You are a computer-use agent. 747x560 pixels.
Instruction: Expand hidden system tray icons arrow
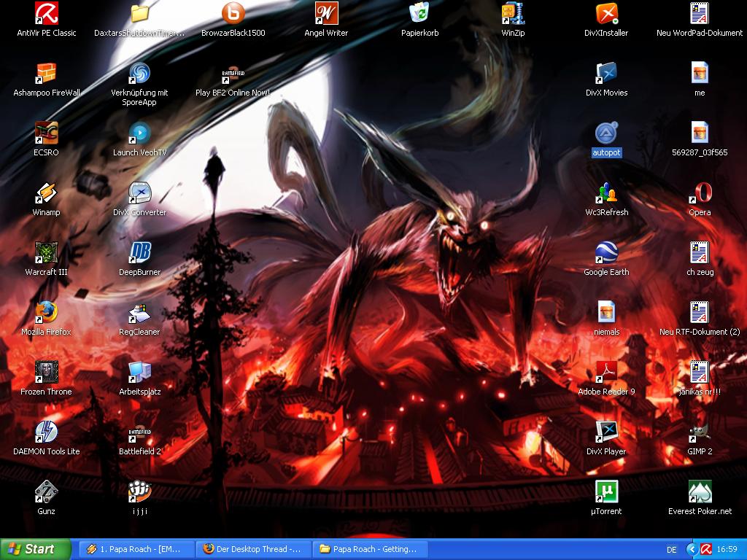692,550
